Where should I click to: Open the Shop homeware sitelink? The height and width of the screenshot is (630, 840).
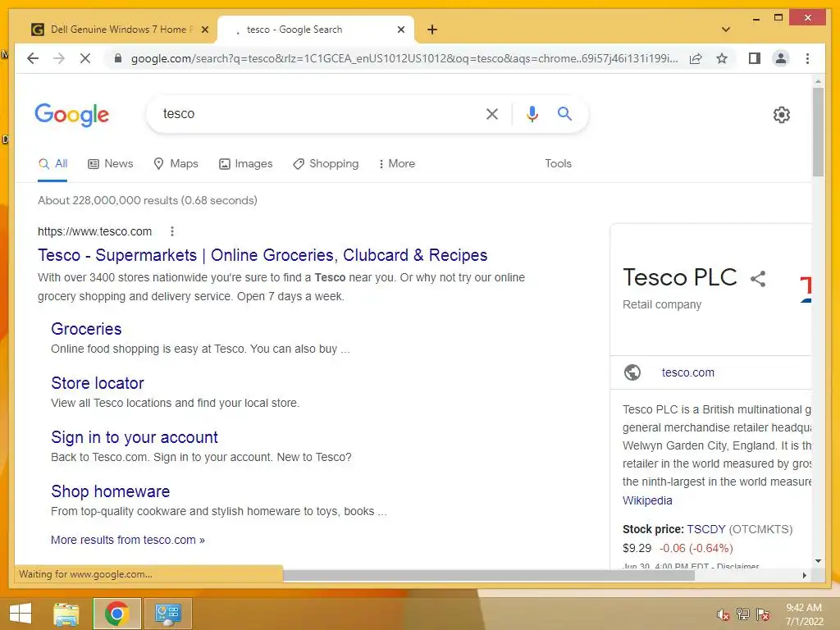(111, 491)
